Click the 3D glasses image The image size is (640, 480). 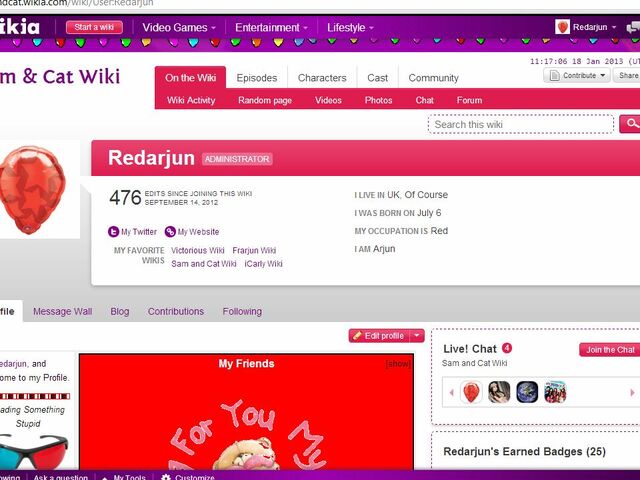pyautogui.click(x=33, y=451)
